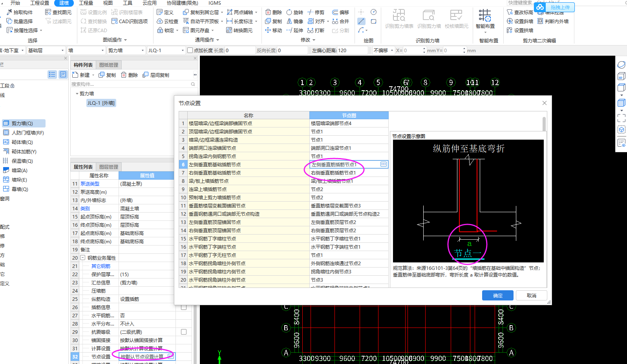Open the 视图 ribbon tab
Image resolution: width=627 pixels, height=364 pixels.
(x=108, y=3)
